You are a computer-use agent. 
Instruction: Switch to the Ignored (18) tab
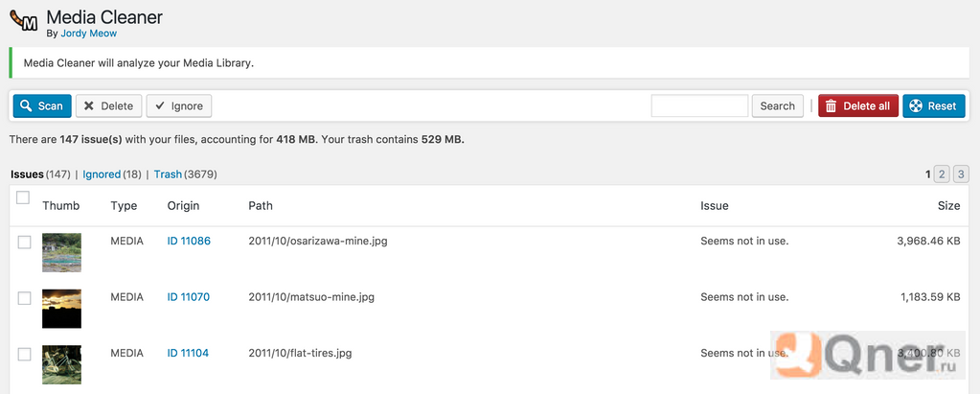click(x=112, y=174)
